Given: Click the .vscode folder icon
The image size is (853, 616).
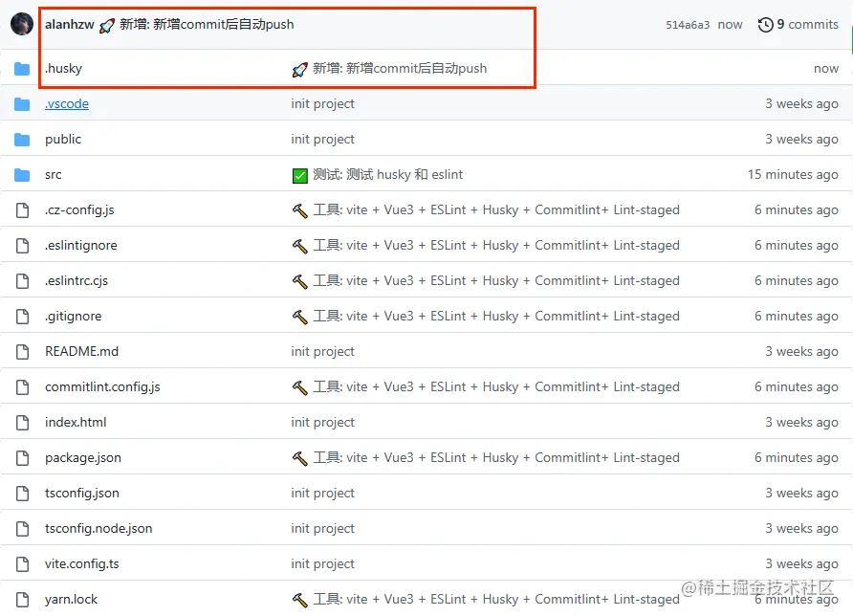Looking at the screenshot, I should tap(22, 104).
